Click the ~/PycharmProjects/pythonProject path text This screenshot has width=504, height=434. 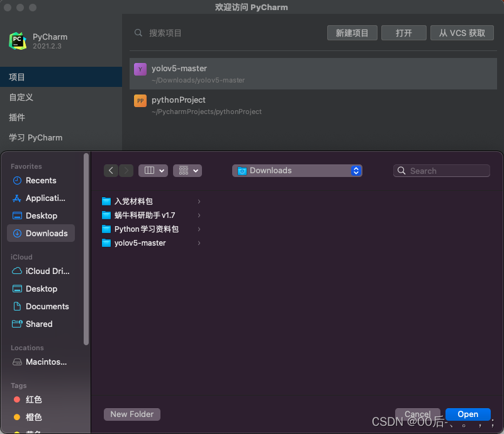click(206, 111)
